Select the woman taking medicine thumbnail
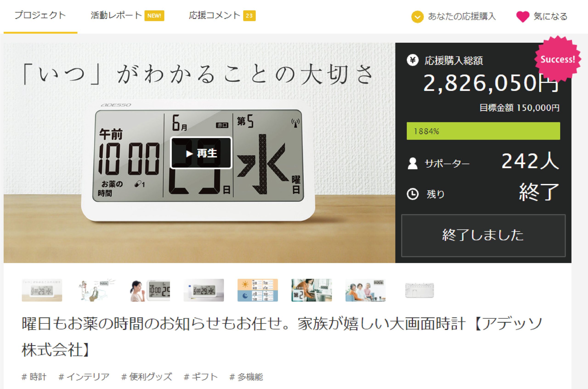This screenshot has height=389, width=588. (150, 290)
